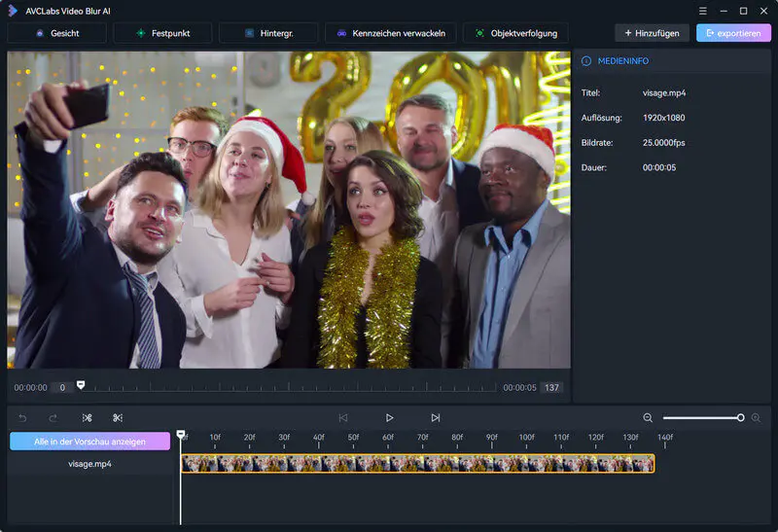Click the 1920x1080 resolution value
This screenshot has height=532, width=778.
click(x=664, y=118)
